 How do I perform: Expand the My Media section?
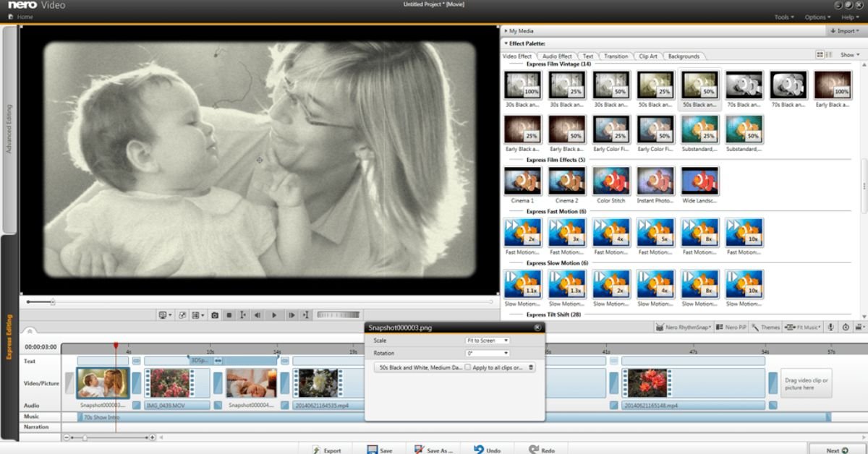519,31
